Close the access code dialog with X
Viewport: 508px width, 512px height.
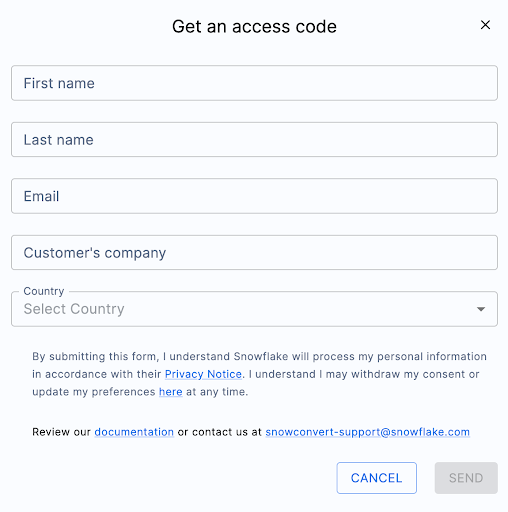[485, 25]
